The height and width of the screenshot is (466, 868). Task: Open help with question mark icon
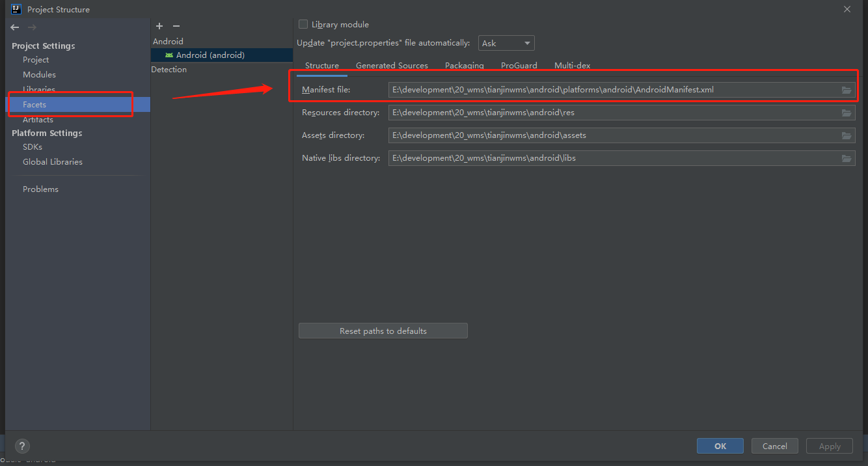tap(22, 446)
